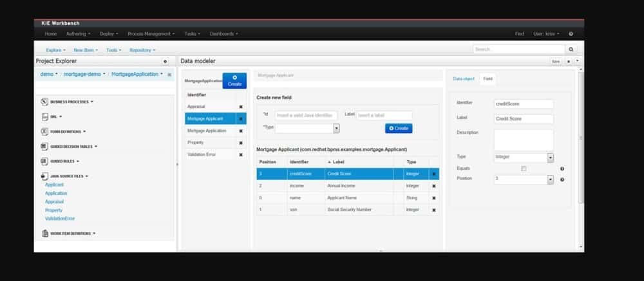Remove the income field row
Viewport: 644px width, 281px height.
pyautogui.click(x=433, y=186)
